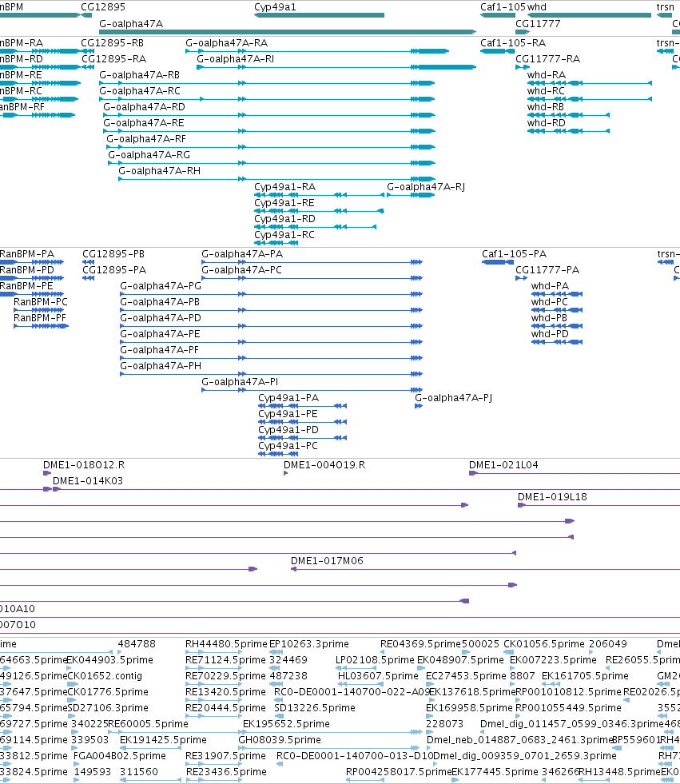The height and width of the screenshot is (784, 680).
Task: Select the CG12895 gene label
Action: (x=103, y=7)
